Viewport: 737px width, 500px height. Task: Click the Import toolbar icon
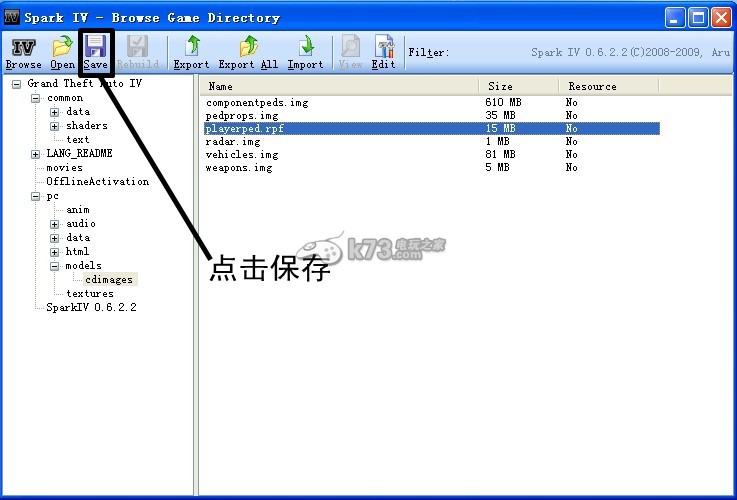(305, 52)
